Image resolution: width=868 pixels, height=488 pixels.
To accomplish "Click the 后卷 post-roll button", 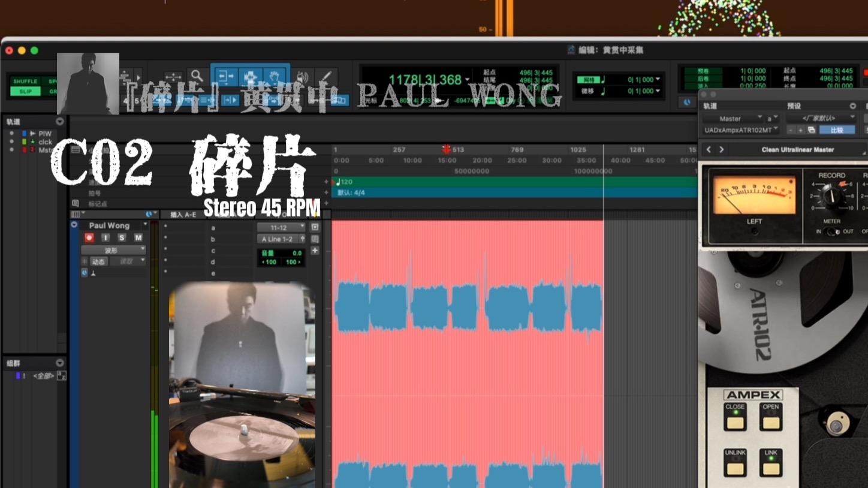I will tap(703, 79).
